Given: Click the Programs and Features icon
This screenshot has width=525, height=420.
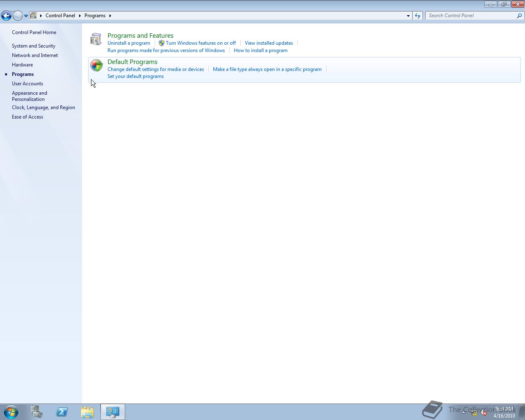Looking at the screenshot, I should [x=96, y=39].
